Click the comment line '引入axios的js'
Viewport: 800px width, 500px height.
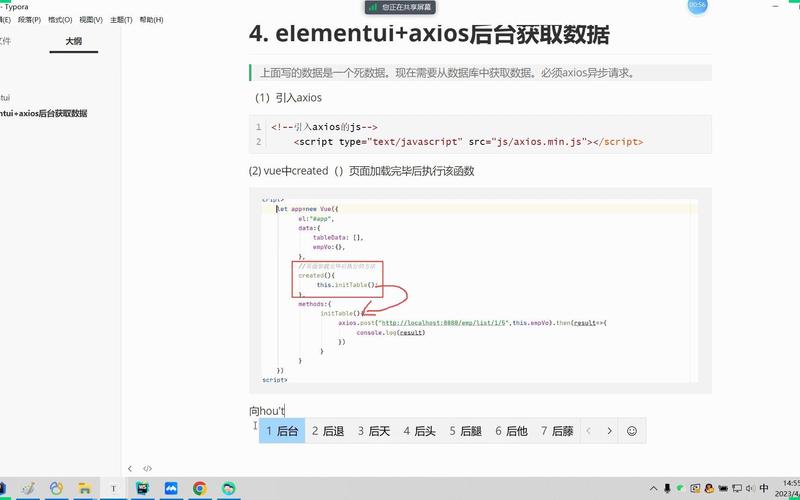[x=324, y=127]
